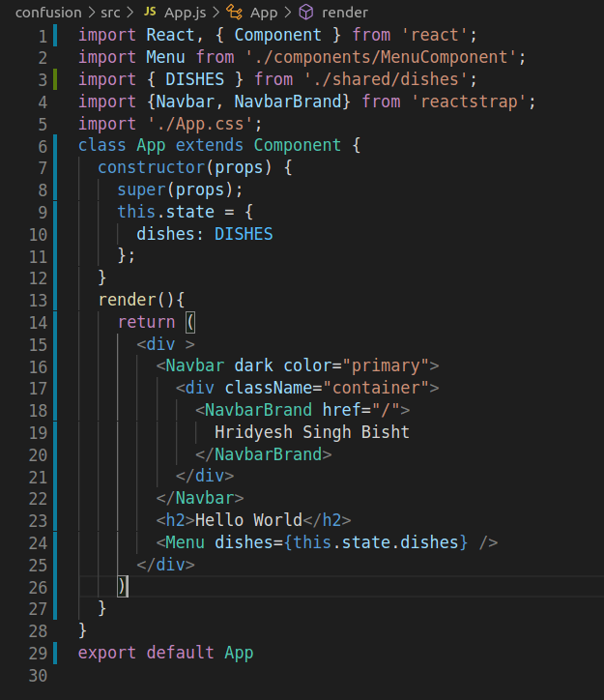The height and width of the screenshot is (700, 604).
Task: Open the render breadcrumb symbol list
Action: point(344,13)
